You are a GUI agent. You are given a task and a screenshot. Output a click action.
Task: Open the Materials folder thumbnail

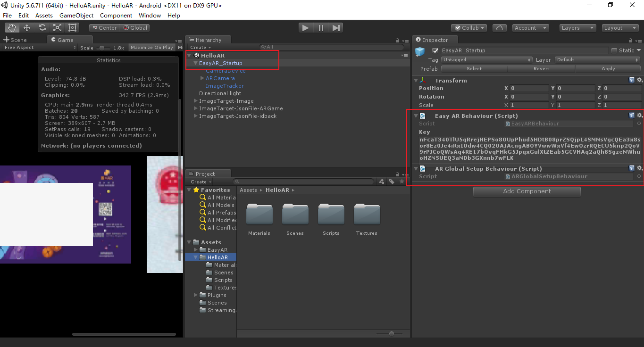pos(259,215)
